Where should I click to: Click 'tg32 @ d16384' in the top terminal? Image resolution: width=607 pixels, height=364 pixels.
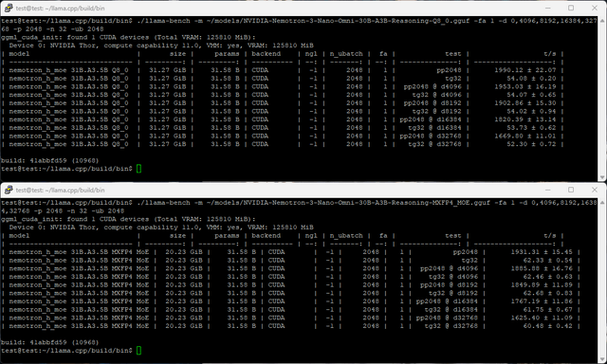pyautogui.click(x=434, y=128)
